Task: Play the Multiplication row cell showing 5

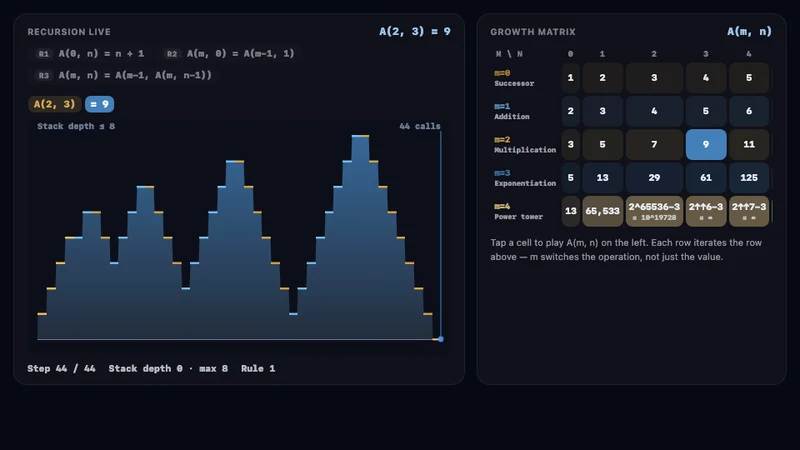Action: (603, 144)
